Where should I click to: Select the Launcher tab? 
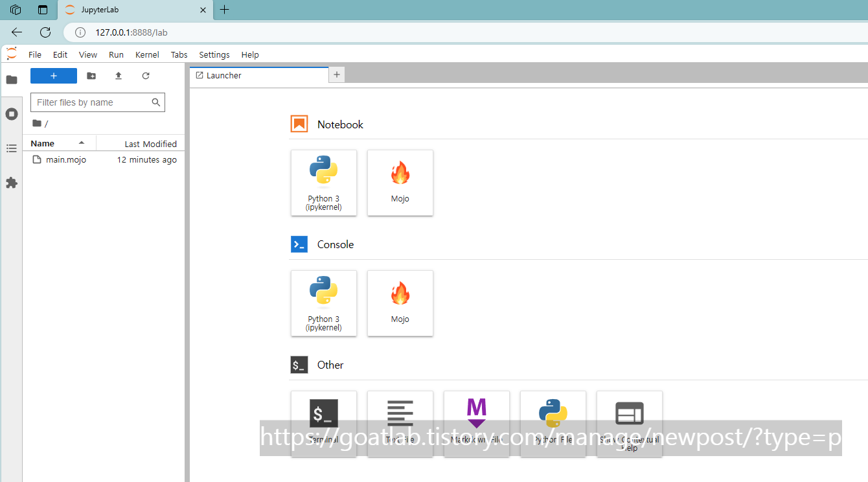[259, 75]
